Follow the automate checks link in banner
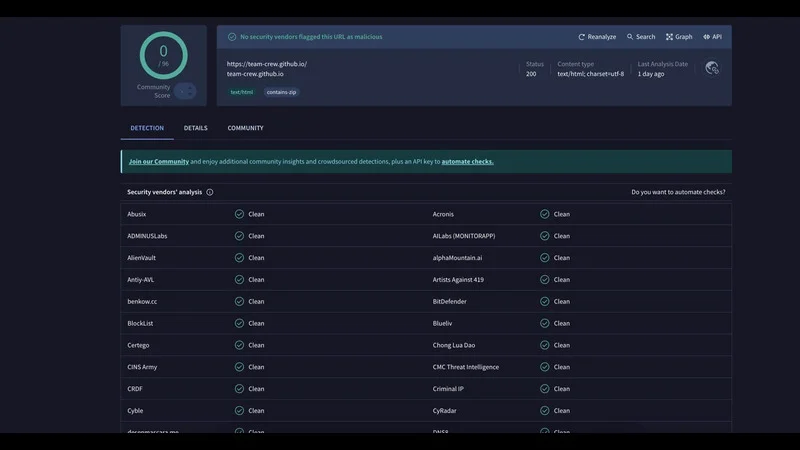 point(467,161)
